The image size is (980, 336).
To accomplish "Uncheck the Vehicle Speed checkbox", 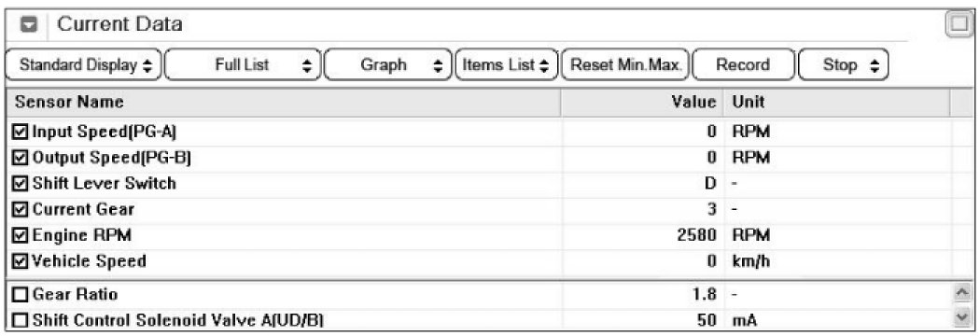I will (21, 261).
